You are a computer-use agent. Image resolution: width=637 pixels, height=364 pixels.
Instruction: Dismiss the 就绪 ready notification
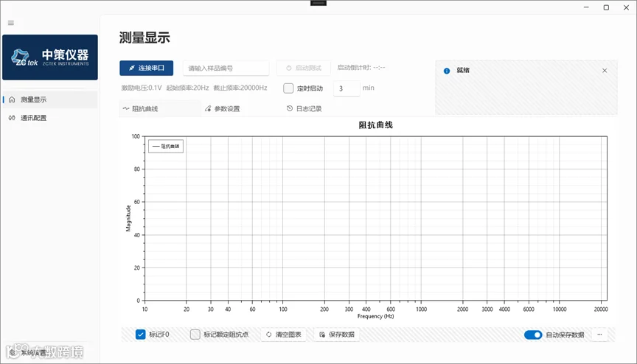[x=605, y=71]
